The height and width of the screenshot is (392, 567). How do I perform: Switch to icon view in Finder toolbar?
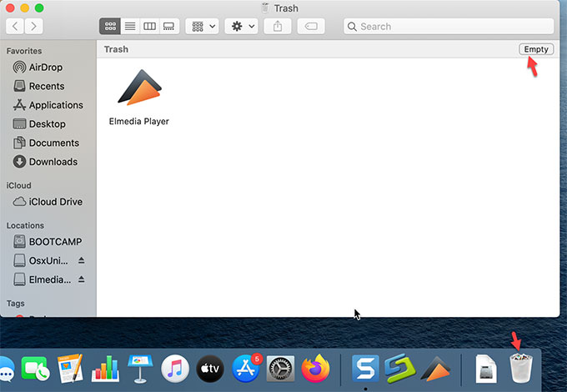[108, 27]
